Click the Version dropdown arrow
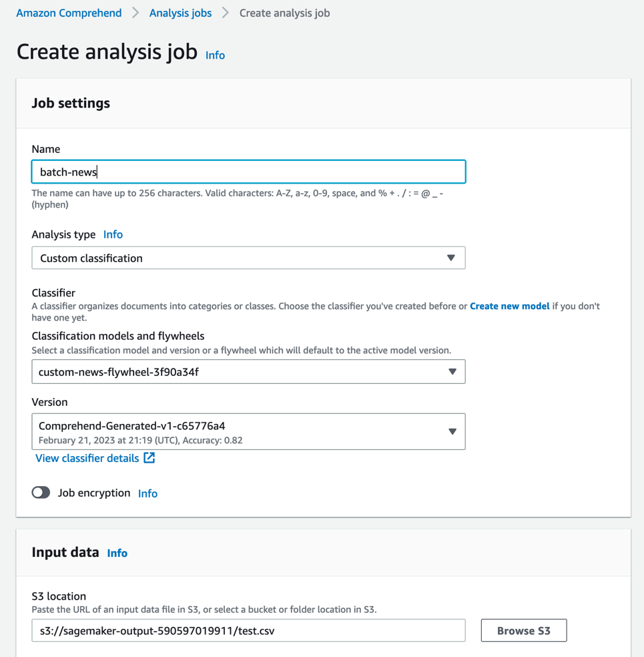 click(454, 431)
